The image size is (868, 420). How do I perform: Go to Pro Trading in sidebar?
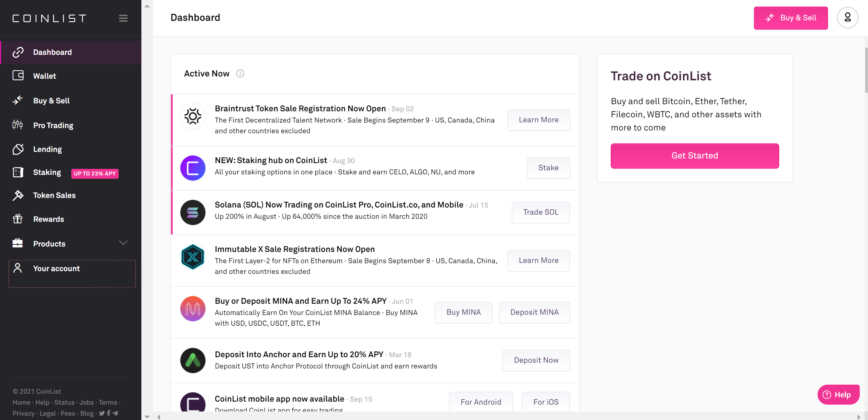coord(53,125)
